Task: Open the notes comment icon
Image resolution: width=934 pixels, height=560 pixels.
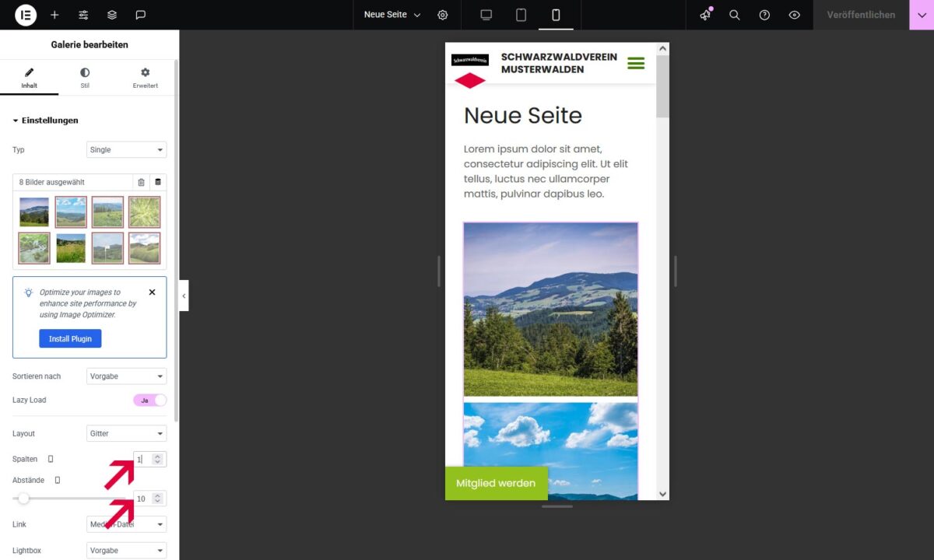Action: [x=141, y=15]
